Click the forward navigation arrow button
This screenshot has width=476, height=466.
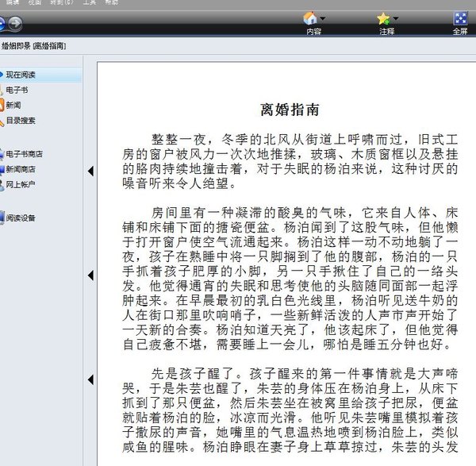pos(15,23)
